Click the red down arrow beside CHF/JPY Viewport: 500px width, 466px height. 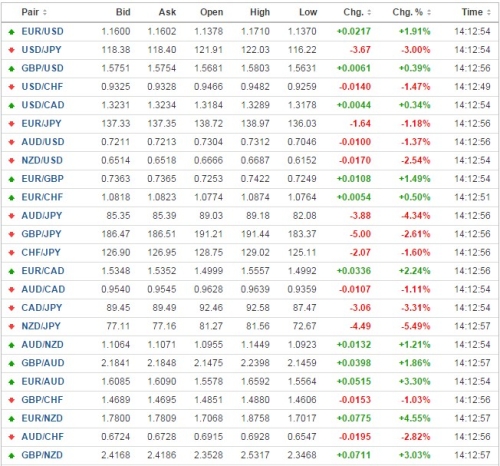(x=12, y=253)
